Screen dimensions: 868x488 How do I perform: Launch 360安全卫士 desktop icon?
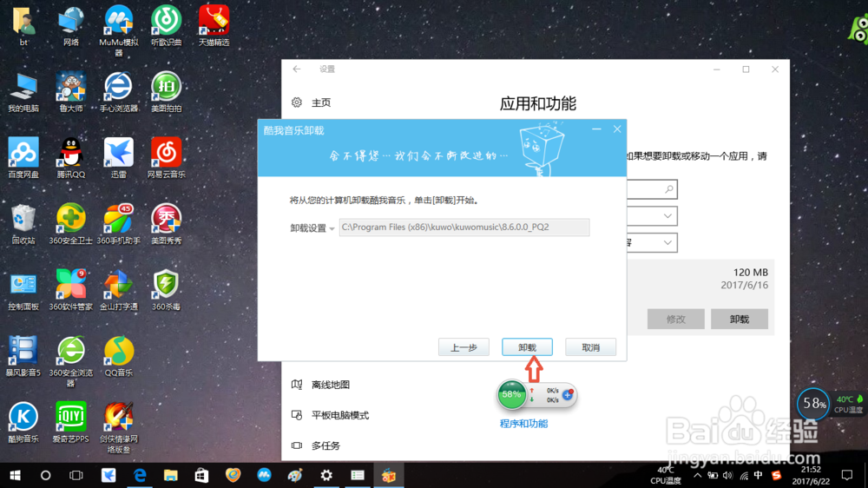pyautogui.click(x=71, y=224)
